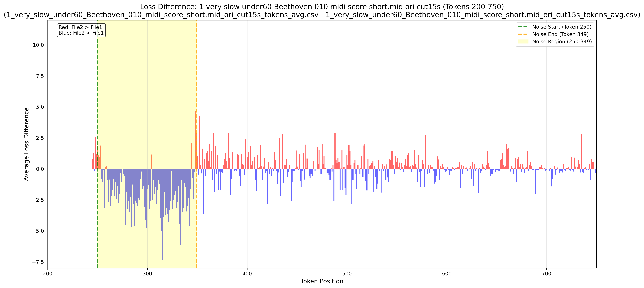Click the y-axis tick label 10.0

point(38,45)
